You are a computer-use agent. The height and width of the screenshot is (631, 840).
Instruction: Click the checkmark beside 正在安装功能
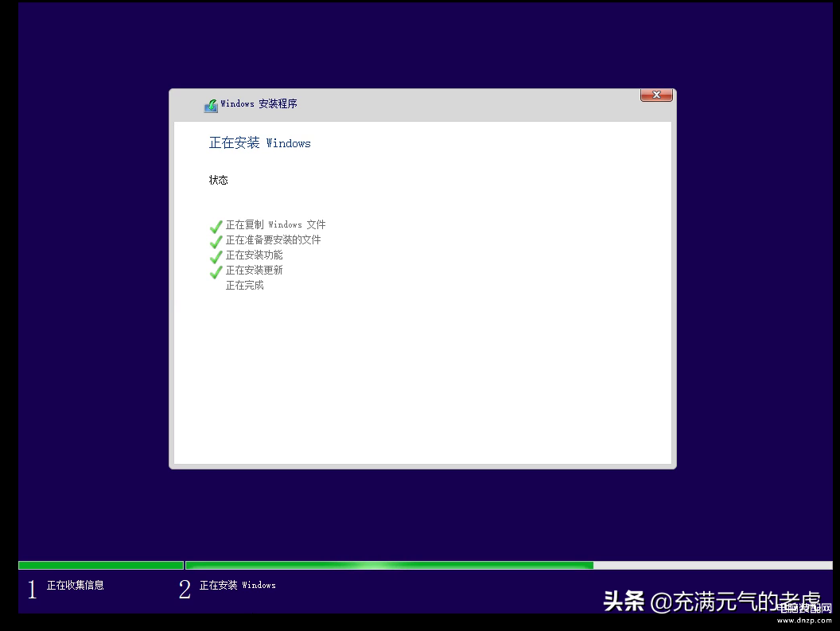pyautogui.click(x=216, y=257)
